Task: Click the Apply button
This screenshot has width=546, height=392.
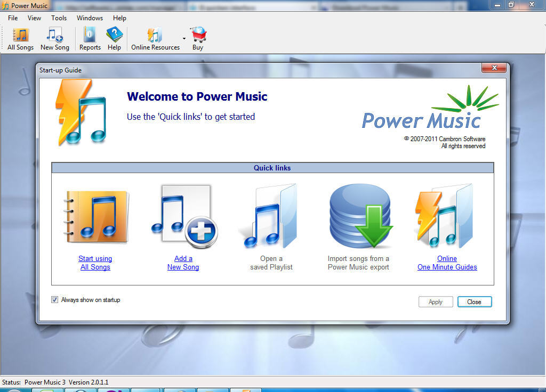Action: pos(436,302)
